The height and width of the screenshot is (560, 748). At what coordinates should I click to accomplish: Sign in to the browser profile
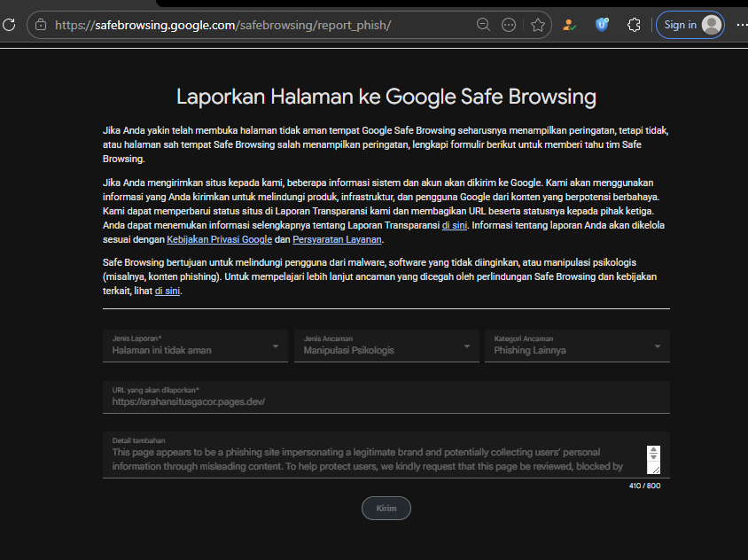(x=690, y=25)
